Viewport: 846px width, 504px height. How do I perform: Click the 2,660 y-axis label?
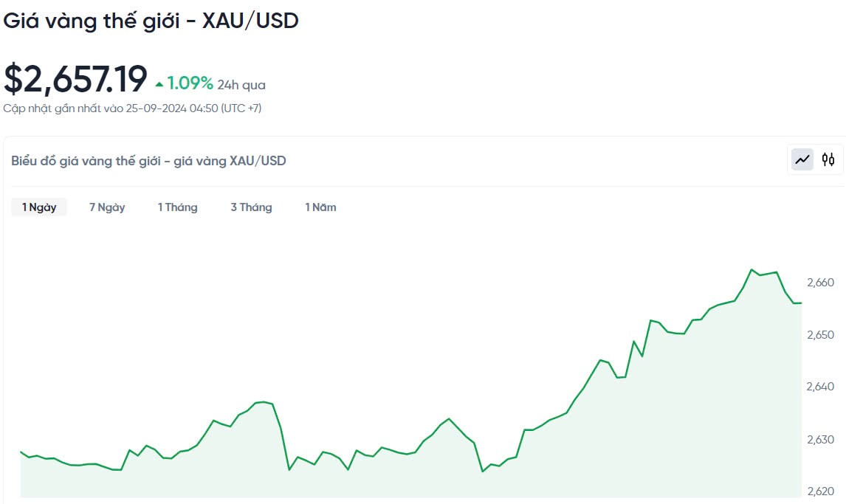tap(821, 283)
